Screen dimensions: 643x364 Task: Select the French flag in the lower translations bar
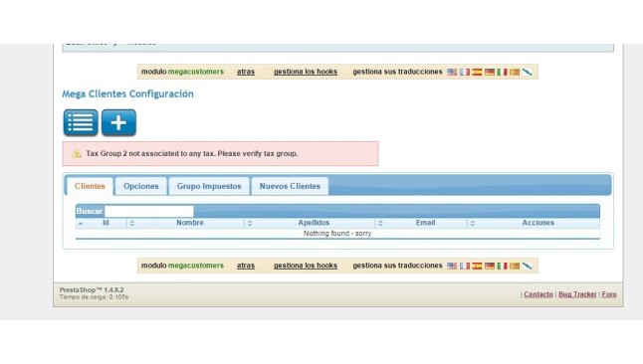[465, 266]
